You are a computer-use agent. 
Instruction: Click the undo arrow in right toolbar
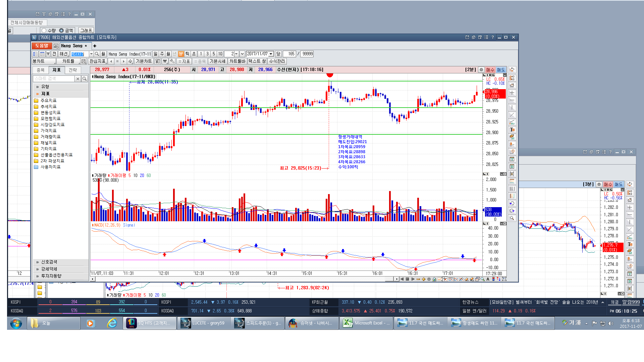click(512, 203)
